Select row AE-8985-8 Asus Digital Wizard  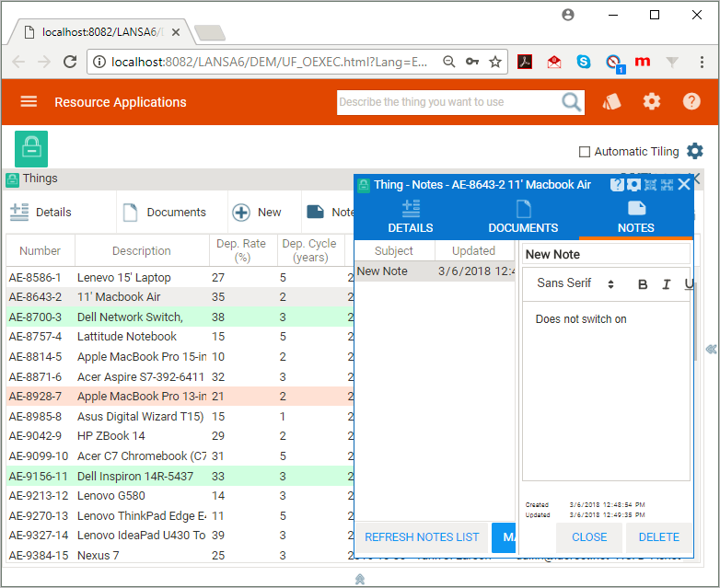(180, 416)
